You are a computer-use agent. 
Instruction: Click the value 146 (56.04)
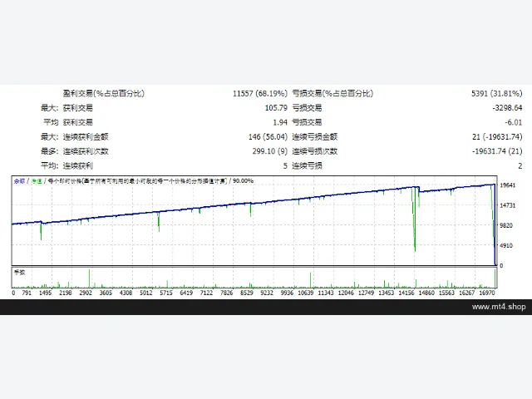click(268, 136)
